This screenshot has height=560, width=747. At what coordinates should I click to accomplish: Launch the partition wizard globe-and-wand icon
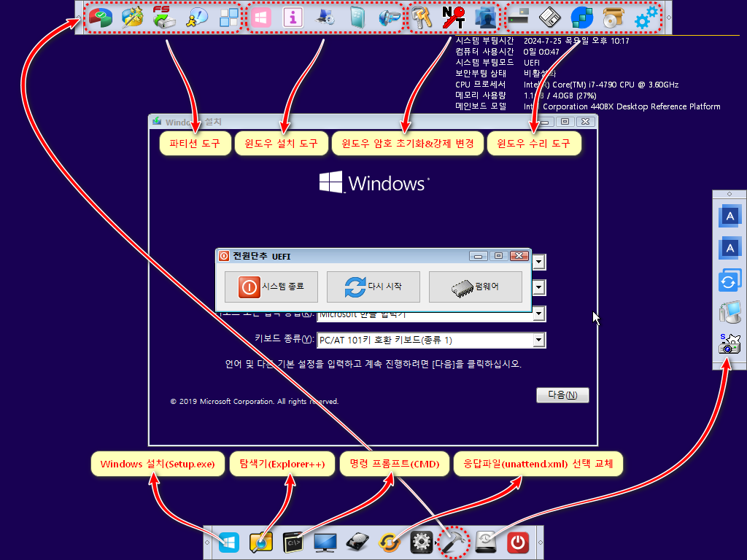(x=133, y=17)
